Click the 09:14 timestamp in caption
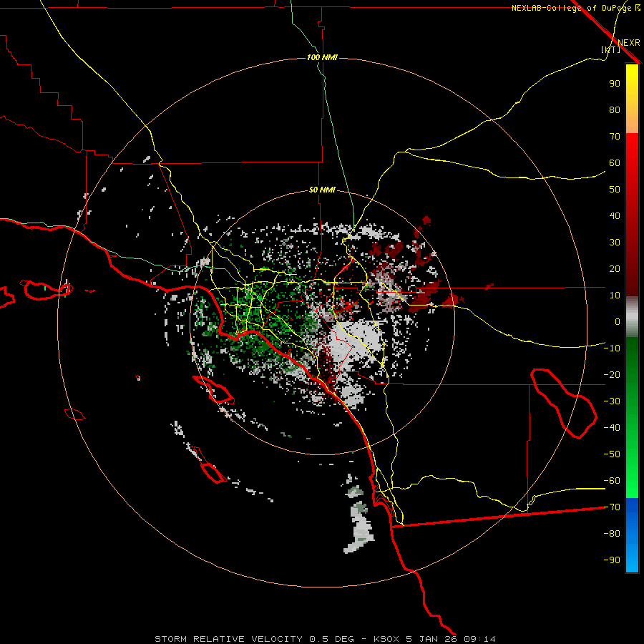The height and width of the screenshot is (644, 644). coord(479,639)
